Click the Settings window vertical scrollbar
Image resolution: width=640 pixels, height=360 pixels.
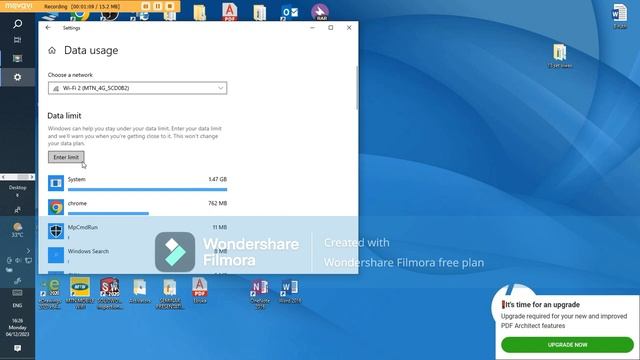click(x=358, y=88)
